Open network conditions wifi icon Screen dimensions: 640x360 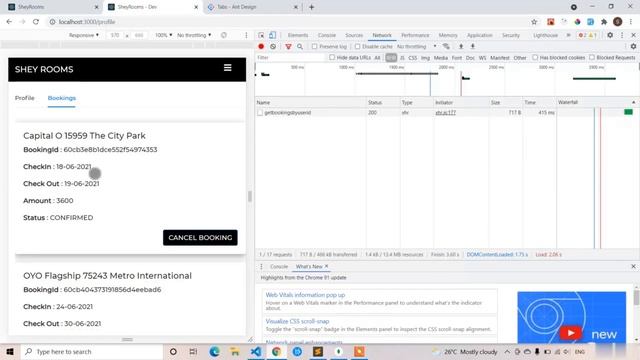[x=446, y=47]
